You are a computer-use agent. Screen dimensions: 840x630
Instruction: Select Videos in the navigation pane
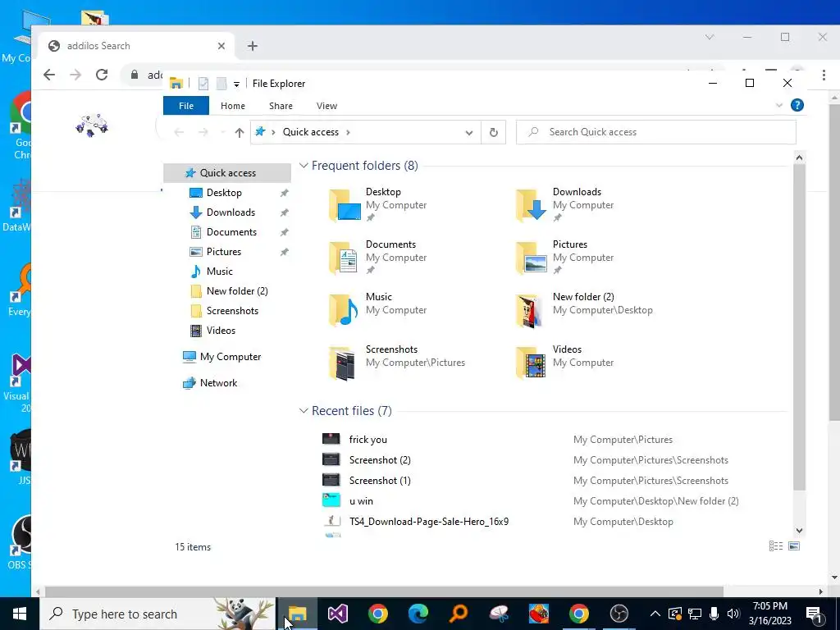tap(221, 331)
